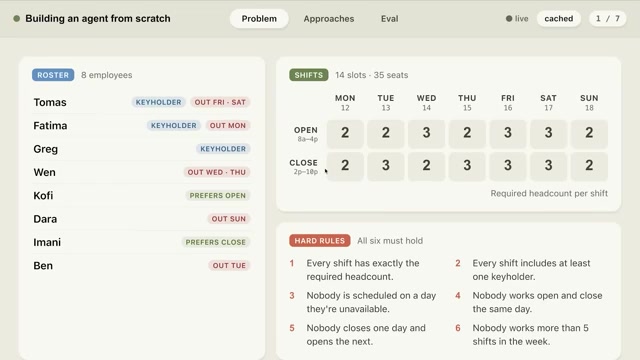
Task: Click the SHIFTS badge
Action: (309, 75)
